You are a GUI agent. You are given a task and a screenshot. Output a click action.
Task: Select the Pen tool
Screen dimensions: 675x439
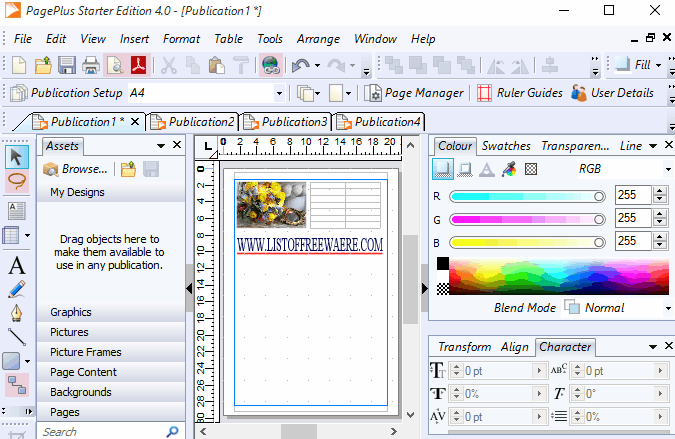[16, 313]
